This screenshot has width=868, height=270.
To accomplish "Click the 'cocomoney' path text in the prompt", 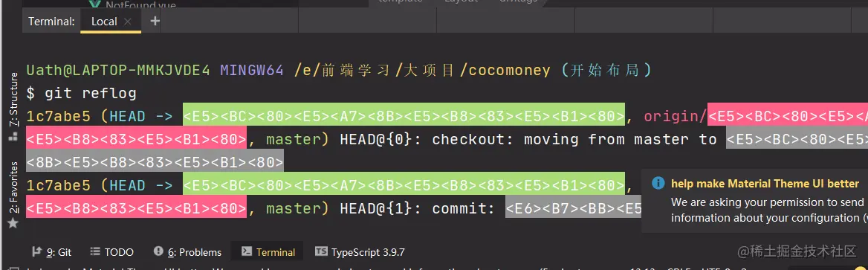I will [510, 71].
